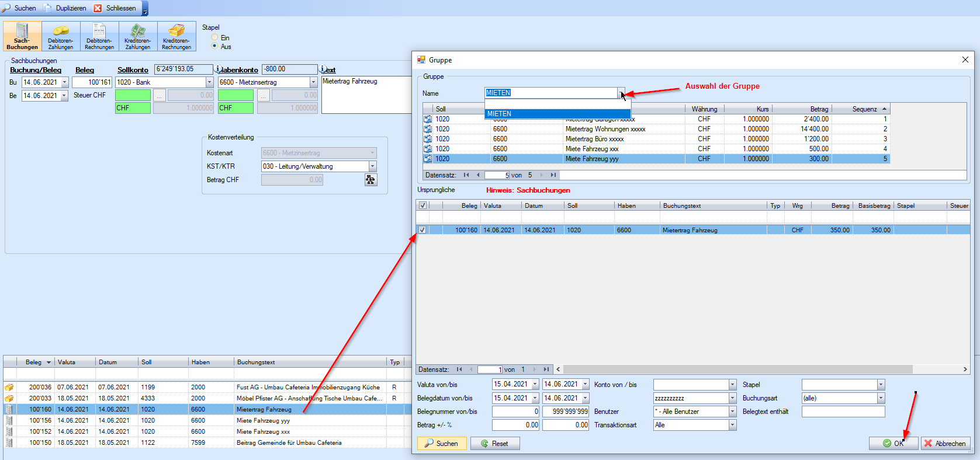Click the Reset button
Screen dimensions: 980x460
tap(494, 444)
